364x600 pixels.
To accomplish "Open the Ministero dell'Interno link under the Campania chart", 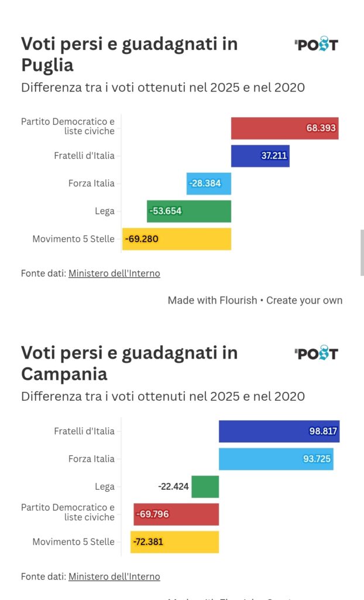I will (x=114, y=577).
